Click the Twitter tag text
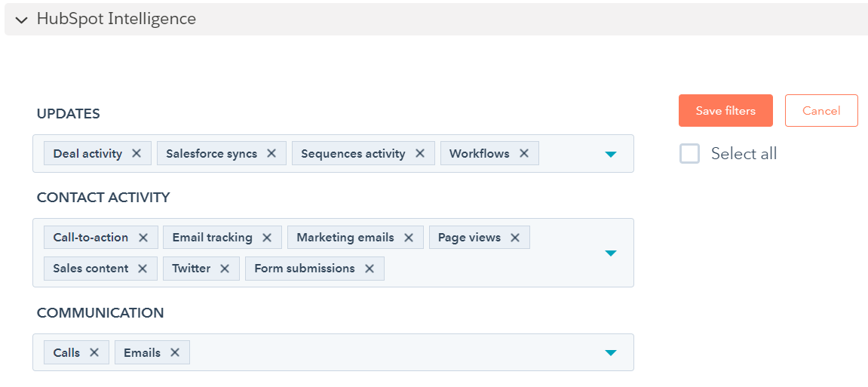The image size is (868, 387). [x=192, y=269]
